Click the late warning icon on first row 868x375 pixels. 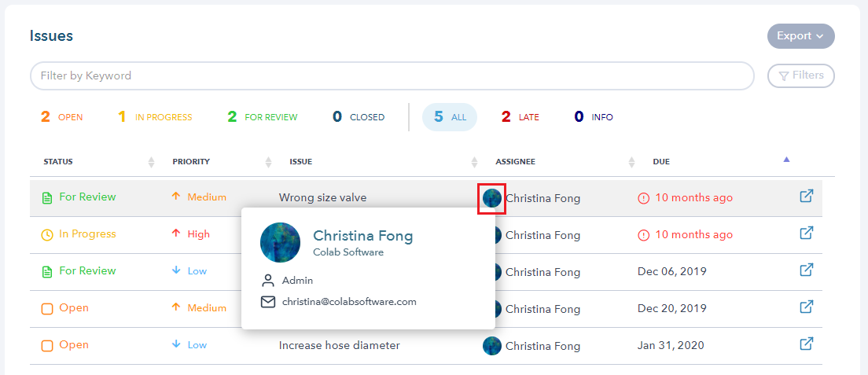point(643,198)
